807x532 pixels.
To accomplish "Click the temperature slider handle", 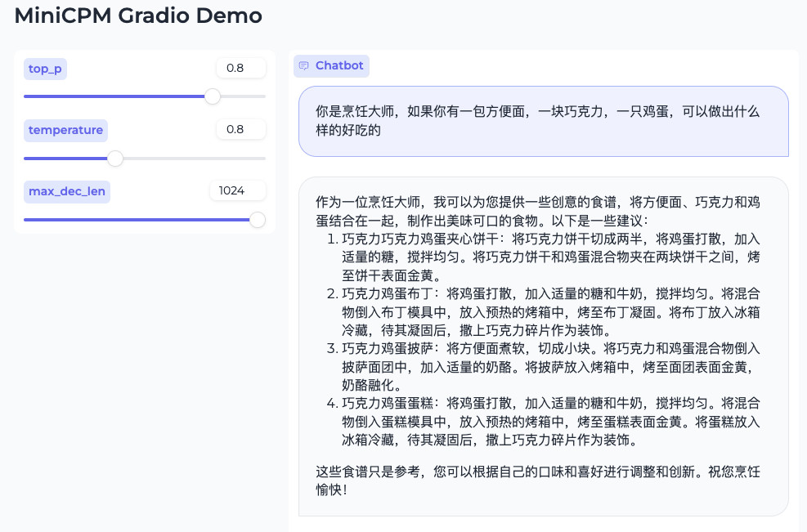I will (115, 158).
